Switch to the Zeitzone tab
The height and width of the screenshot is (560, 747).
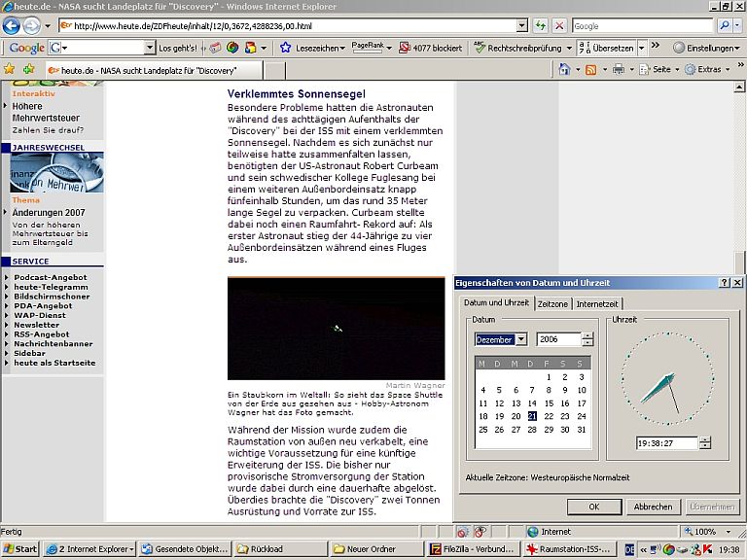[x=552, y=304]
